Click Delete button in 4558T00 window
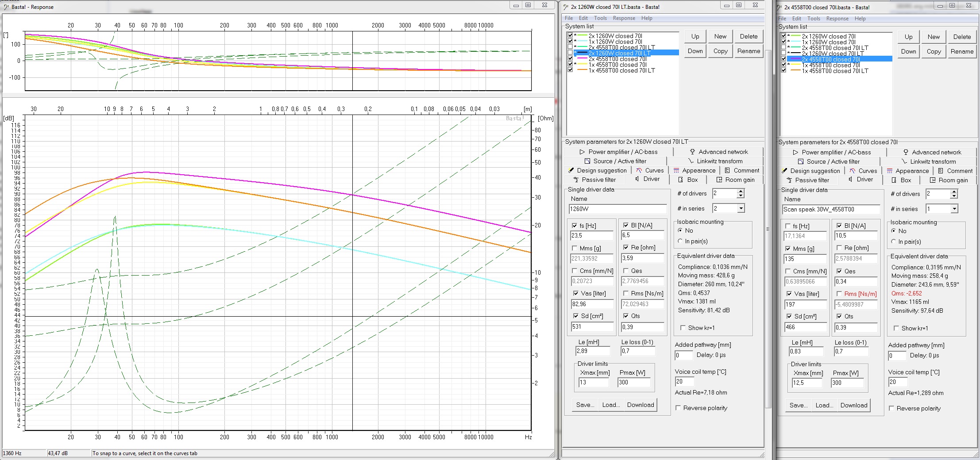This screenshot has width=980, height=460. pos(962,37)
